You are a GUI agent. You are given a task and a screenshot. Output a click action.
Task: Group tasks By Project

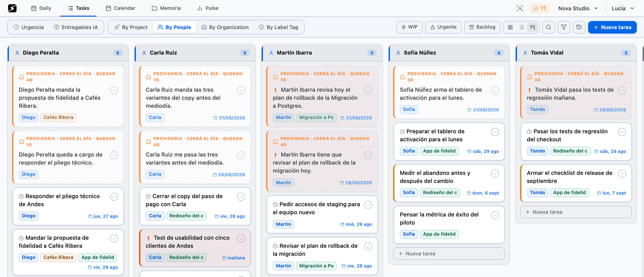pyautogui.click(x=131, y=27)
